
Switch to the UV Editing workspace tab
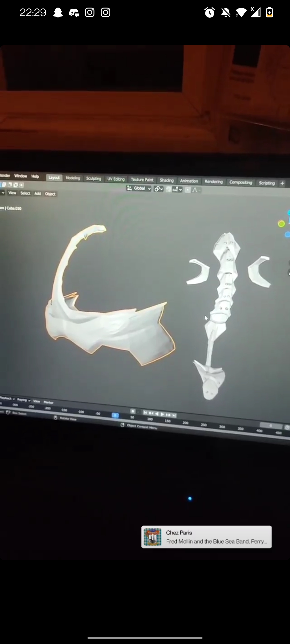pos(116,179)
